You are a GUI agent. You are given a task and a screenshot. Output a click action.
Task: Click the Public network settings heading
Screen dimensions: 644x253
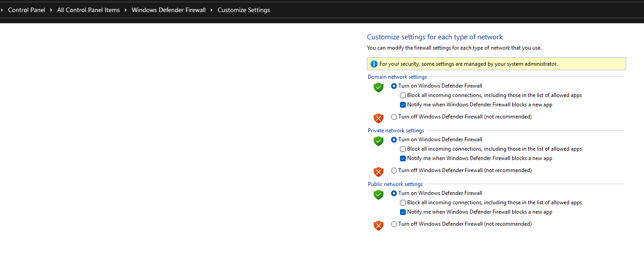pyautogui.click(x=395, y=184)
